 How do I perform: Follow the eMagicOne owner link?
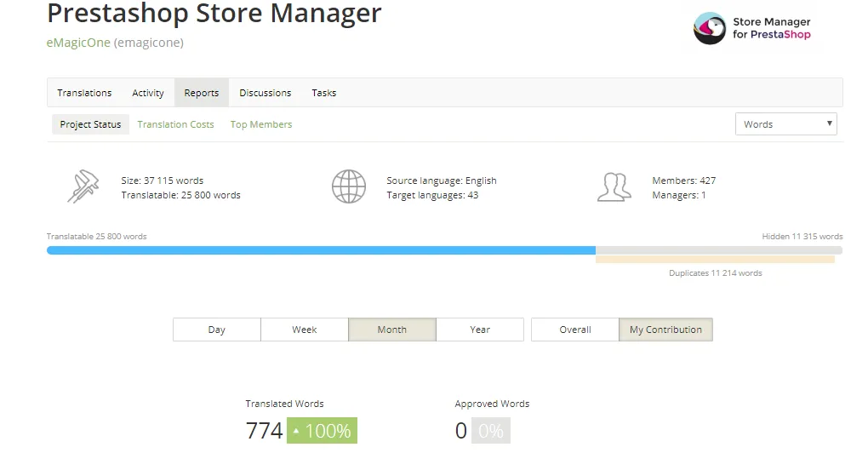click(x=78, y=43)
